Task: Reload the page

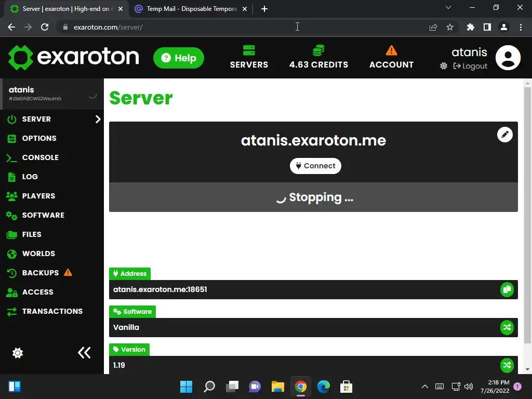Action: click(45, 27)
